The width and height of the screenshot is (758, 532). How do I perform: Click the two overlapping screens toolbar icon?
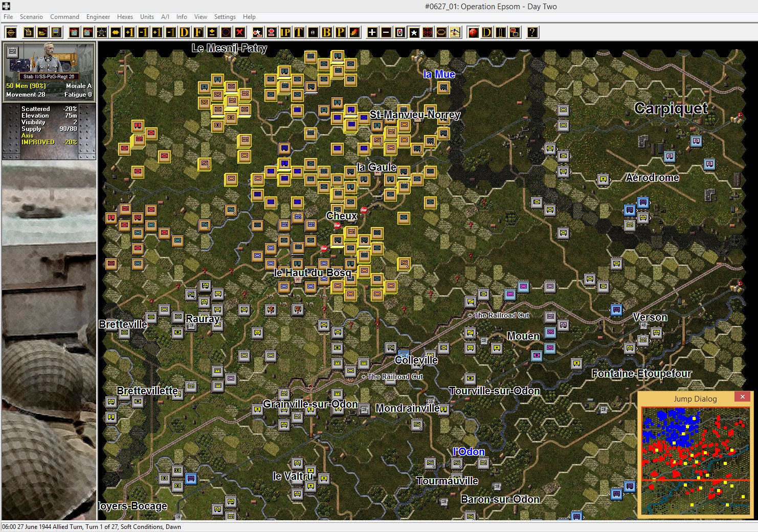[x=515, y=32]
